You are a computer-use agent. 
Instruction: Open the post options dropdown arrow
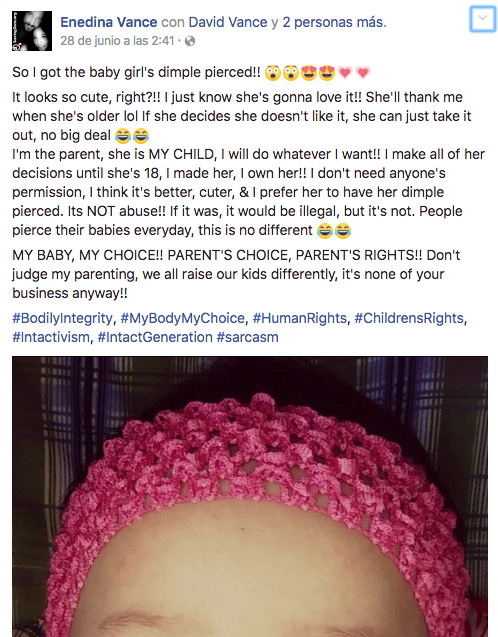[x=483, y=18]
